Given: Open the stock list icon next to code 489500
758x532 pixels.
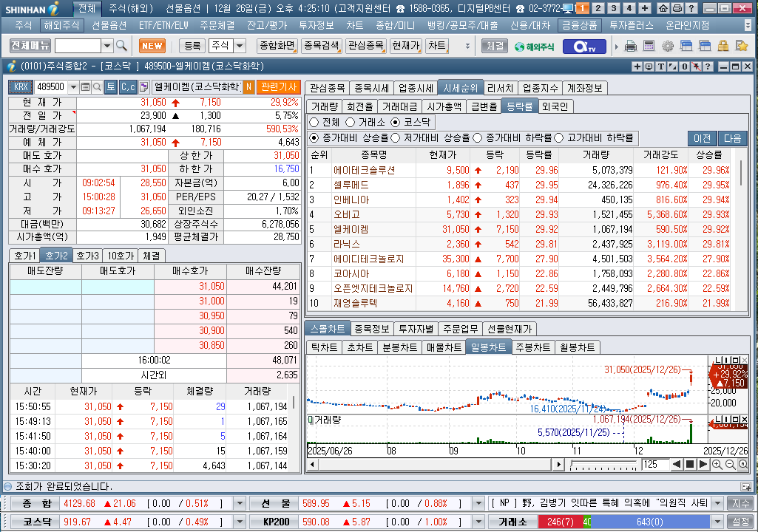Looking at the screenshot, I should coord(85,87).
